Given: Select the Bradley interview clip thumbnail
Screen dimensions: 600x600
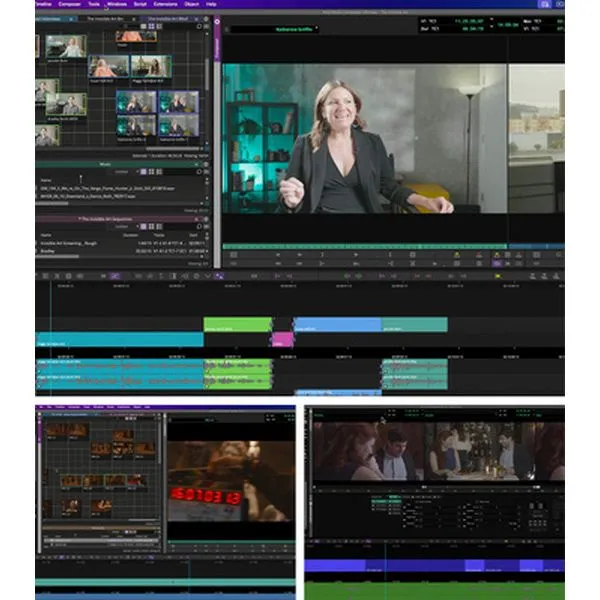Looking at the screenshot, I should point(66,104).
